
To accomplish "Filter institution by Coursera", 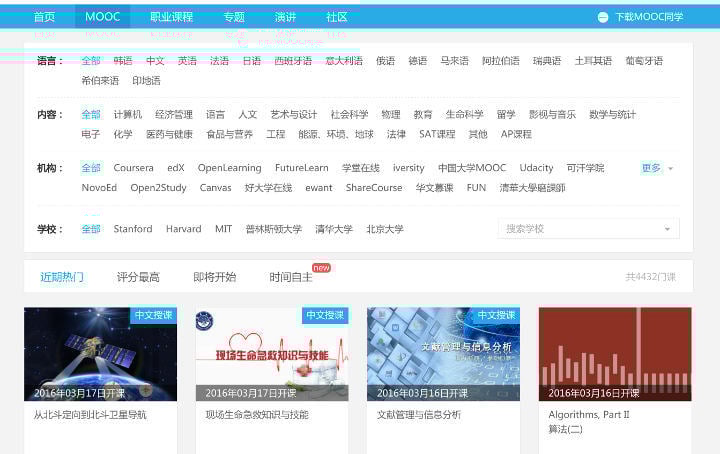I will pyautogui.click(x=134, y=168).
